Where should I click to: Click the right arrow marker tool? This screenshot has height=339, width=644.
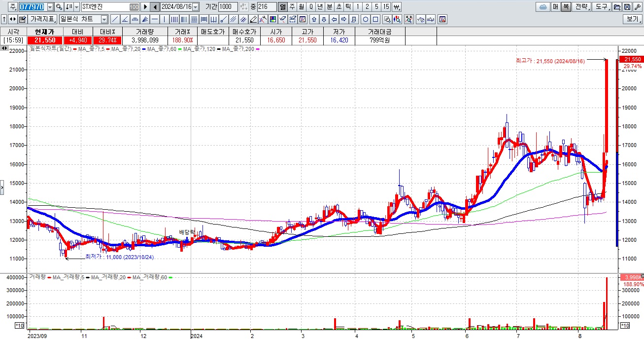344,19
